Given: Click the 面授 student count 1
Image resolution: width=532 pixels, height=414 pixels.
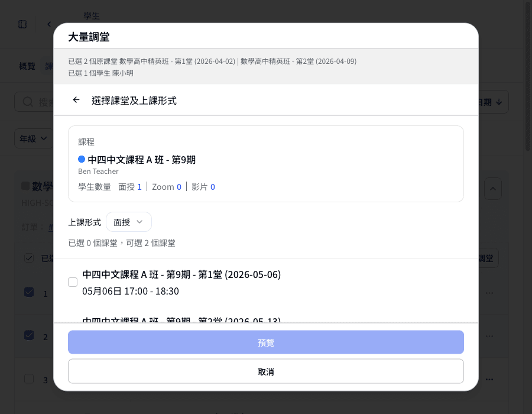Looking at the screenshot, I should click(139, 187).
